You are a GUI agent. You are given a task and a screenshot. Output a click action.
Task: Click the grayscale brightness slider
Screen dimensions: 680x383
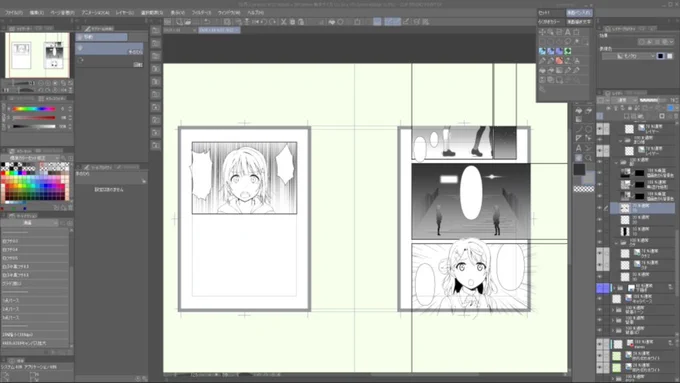pos(34,127)
